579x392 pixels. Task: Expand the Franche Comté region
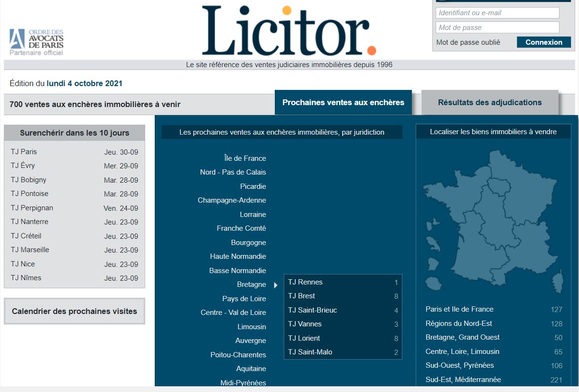pyautogui.click(x=241, y=228)
